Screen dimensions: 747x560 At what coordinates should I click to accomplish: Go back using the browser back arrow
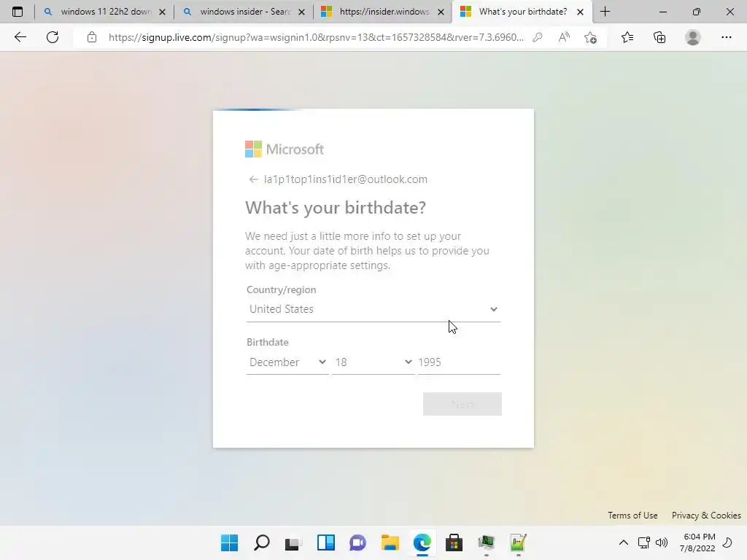pyautogui.click(x=20, y=37)
